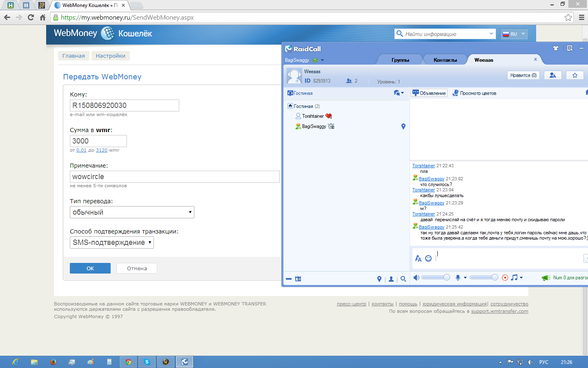Click the user silhouette icon in channel footer

coord(391,279)
